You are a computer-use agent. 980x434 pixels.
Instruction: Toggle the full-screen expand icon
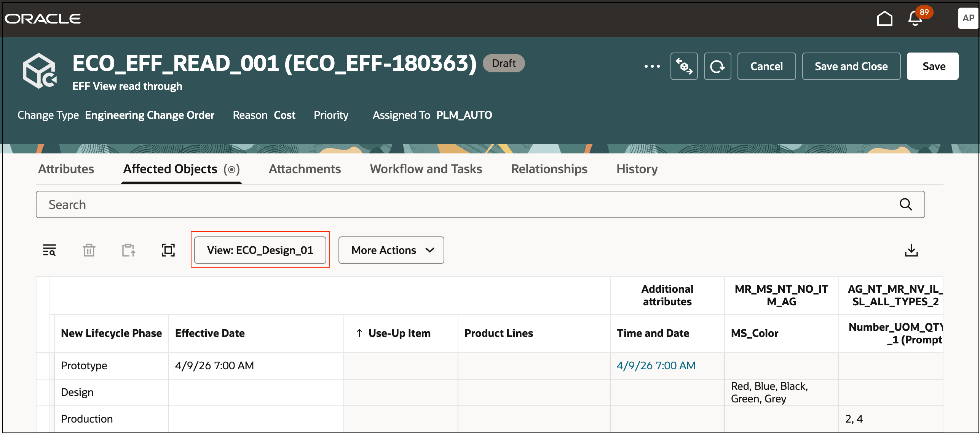tap(168, 250)
